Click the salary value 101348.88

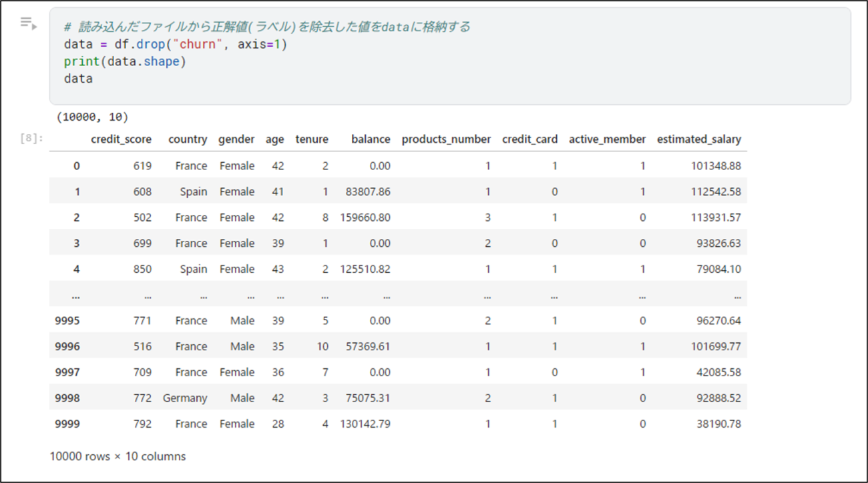tap(716, 166)
